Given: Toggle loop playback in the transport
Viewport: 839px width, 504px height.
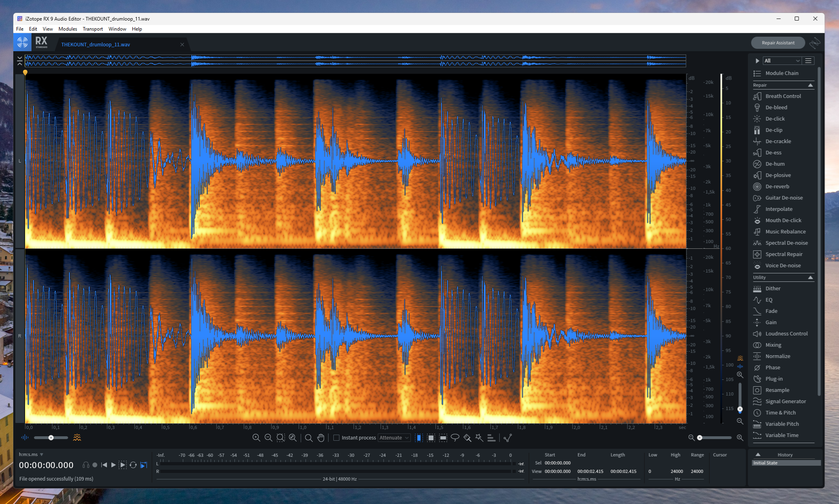Looking at the screenshot, I should tap(133, 465).
